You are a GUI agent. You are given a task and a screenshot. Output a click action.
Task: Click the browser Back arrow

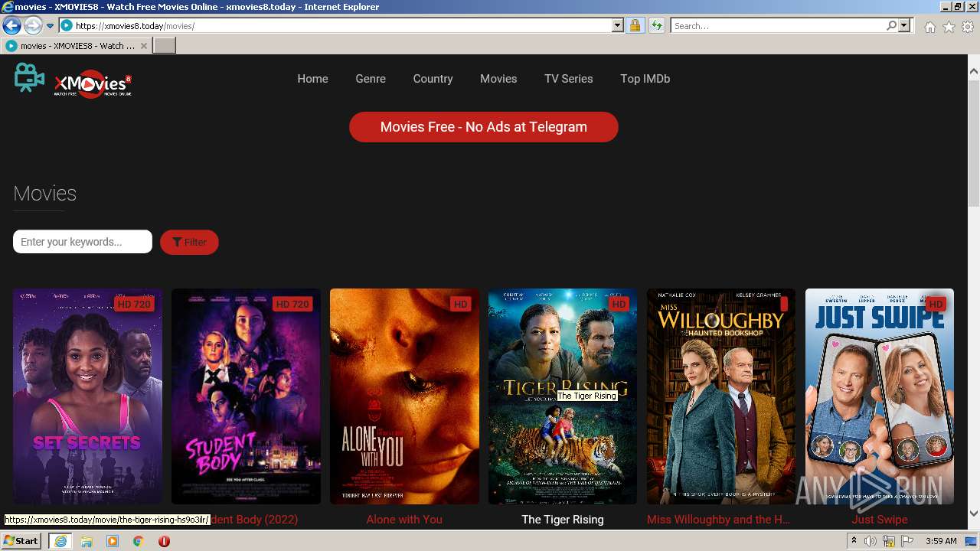11,25
